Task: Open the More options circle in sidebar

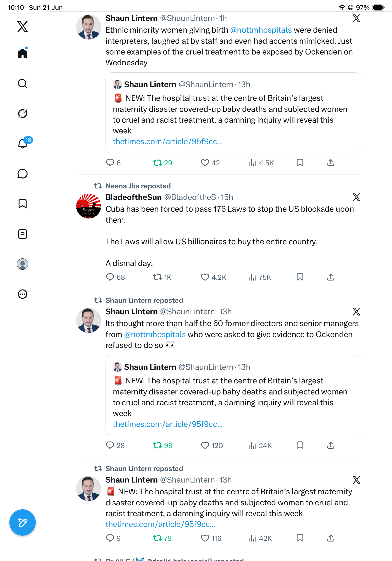Action: click(x=23, y=294)
